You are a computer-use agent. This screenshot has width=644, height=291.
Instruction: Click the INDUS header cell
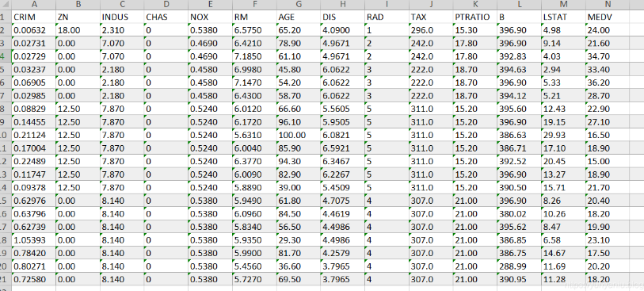[123, 17]
